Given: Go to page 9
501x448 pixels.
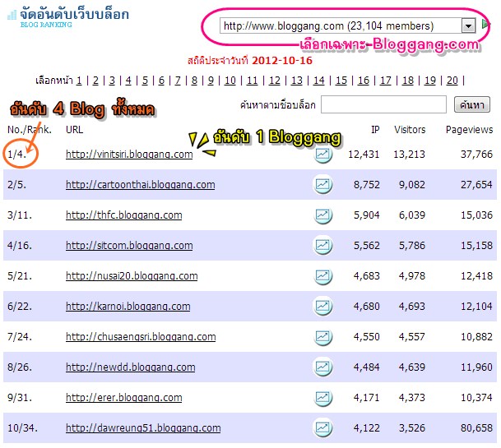Looking at the screenshot, I should [x=211, y=81].
